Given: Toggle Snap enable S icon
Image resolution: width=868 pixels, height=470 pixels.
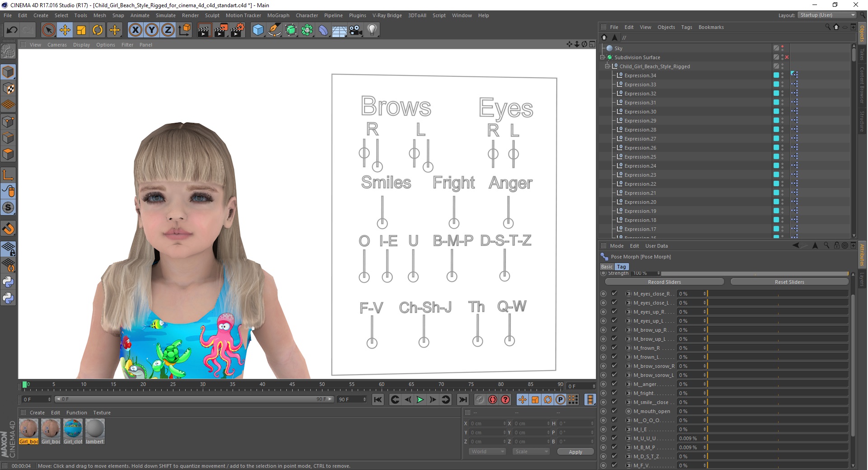Looking at the screenshot, I should click(8, 207).
